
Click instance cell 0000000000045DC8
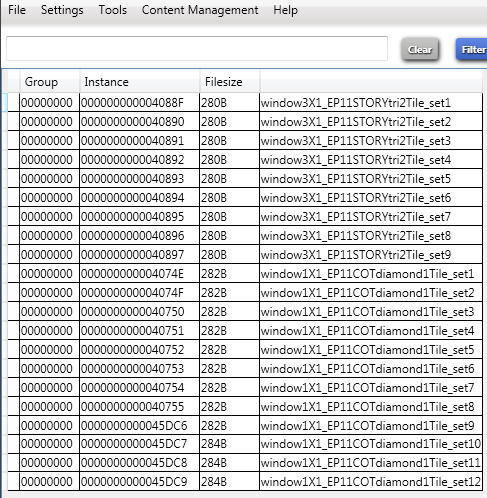click(x=140, y=463)
